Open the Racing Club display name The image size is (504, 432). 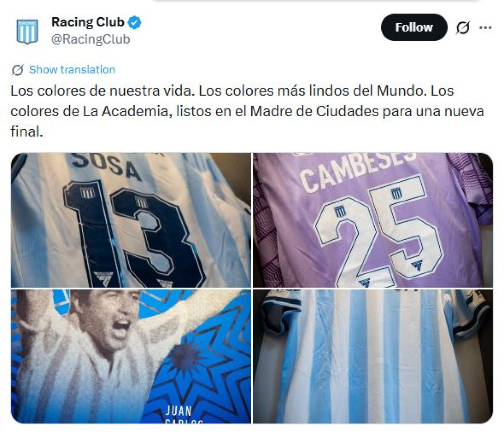coord(88,22)
